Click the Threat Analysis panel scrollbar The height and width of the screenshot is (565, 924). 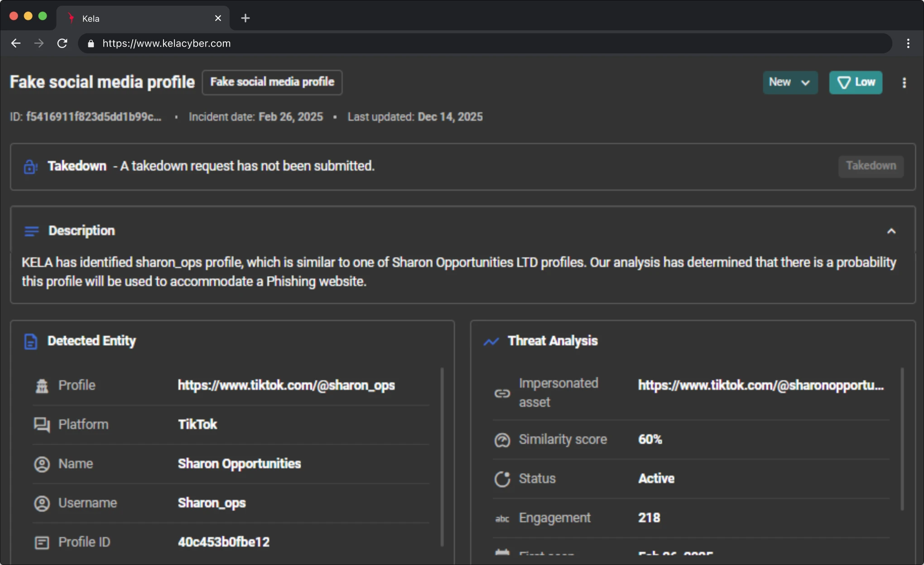click(902, 438)
